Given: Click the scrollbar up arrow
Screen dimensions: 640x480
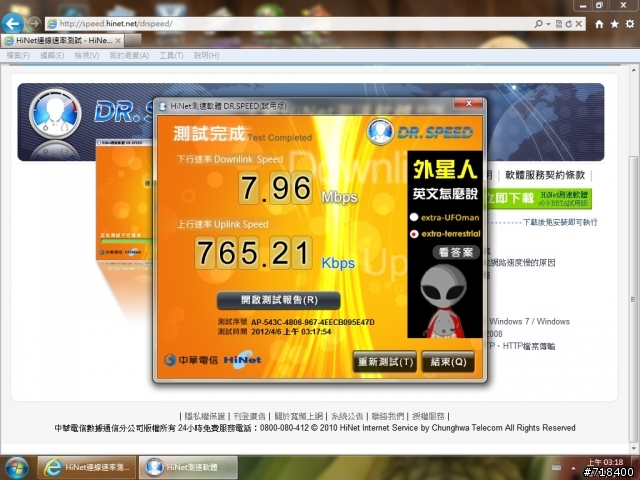Looking at the screenshot, I should 633,70.
